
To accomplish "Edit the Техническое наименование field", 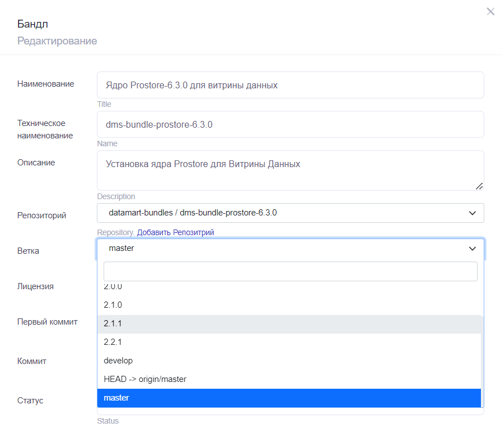I will 290,124.
